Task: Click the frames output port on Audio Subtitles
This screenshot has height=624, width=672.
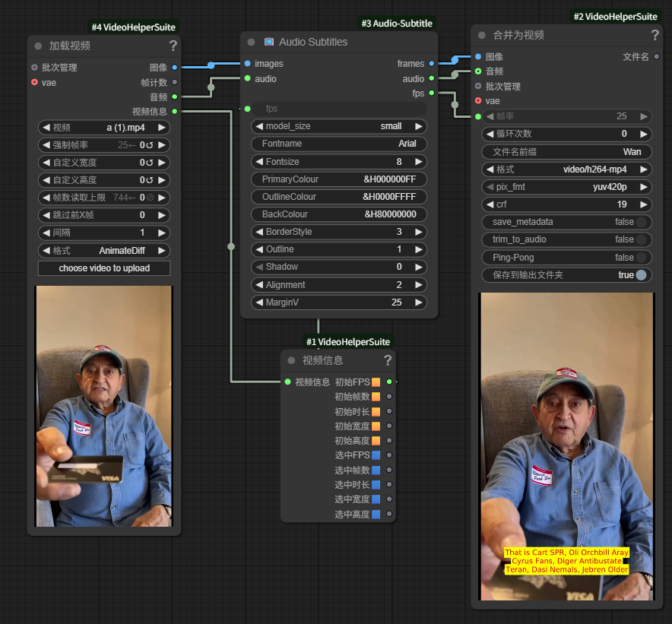Action: pos(432,64)
